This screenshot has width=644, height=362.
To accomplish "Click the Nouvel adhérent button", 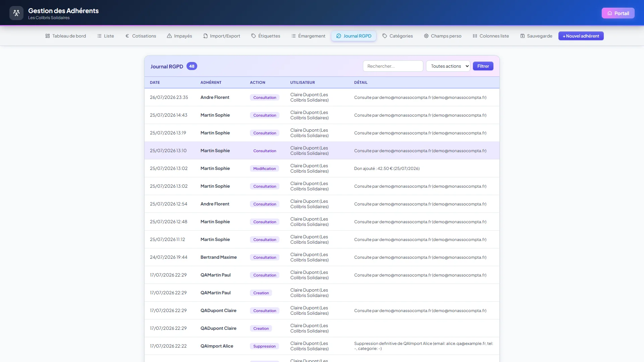I will click(x=581, y=36).
